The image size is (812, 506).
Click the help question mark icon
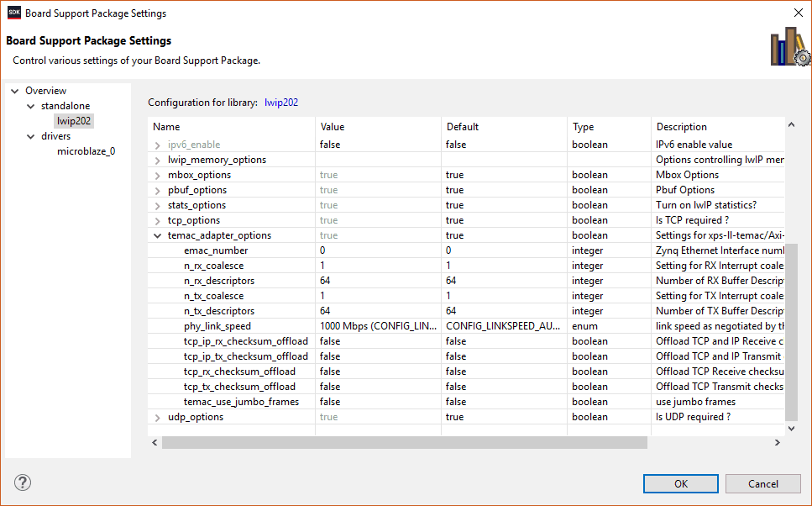click(23, 482)
